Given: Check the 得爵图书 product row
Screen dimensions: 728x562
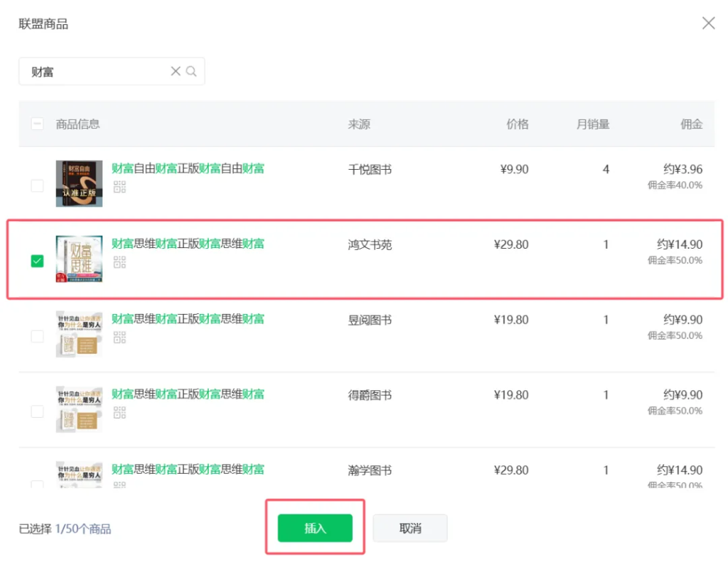Looking at the screenshot, I should point(37,411).
